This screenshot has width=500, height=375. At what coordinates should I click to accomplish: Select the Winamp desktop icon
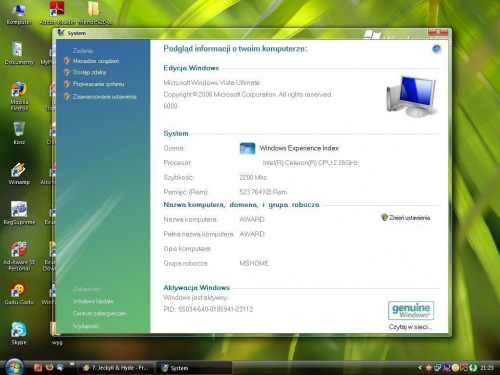(x=19, y=173)
